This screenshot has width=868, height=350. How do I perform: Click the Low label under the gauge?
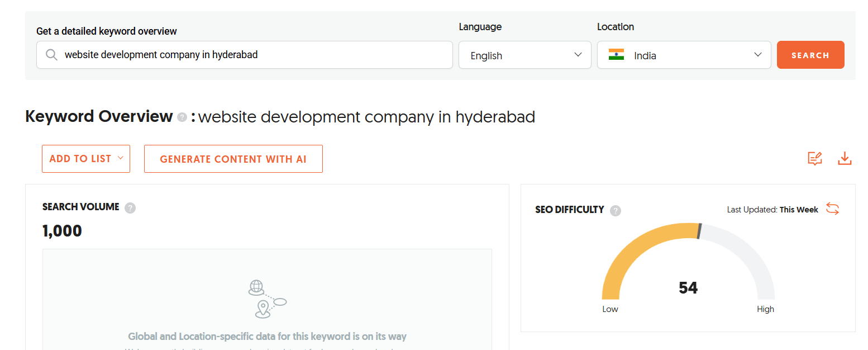[610, 309]
